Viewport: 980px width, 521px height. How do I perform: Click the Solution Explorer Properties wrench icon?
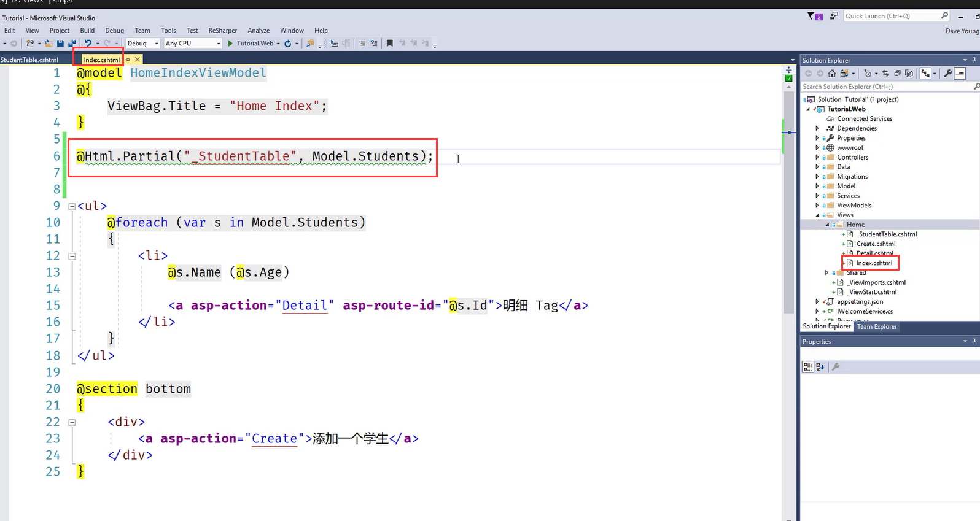(x=948, y=73)
